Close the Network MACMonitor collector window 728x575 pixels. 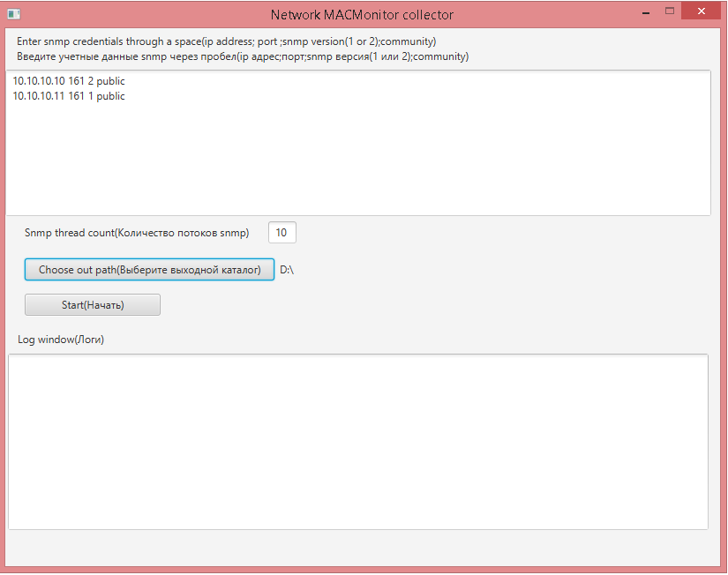pos(702,11)
